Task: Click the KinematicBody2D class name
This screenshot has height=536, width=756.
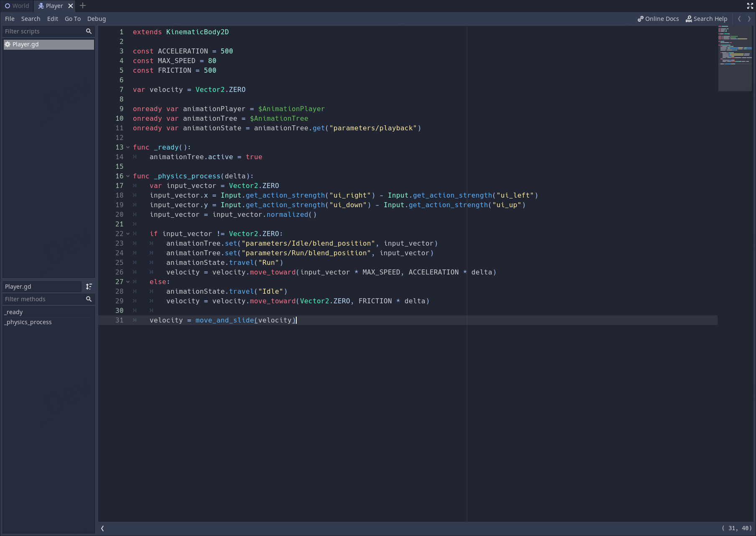Action: pos(198,32)
